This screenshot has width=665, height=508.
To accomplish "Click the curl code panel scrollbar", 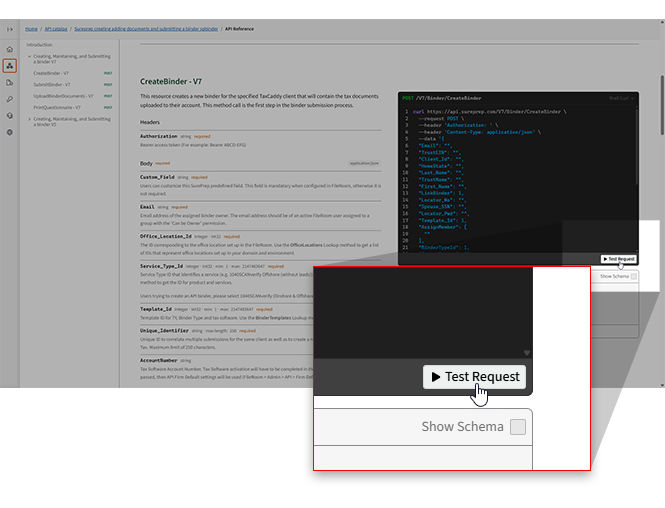I will [637, 146].
